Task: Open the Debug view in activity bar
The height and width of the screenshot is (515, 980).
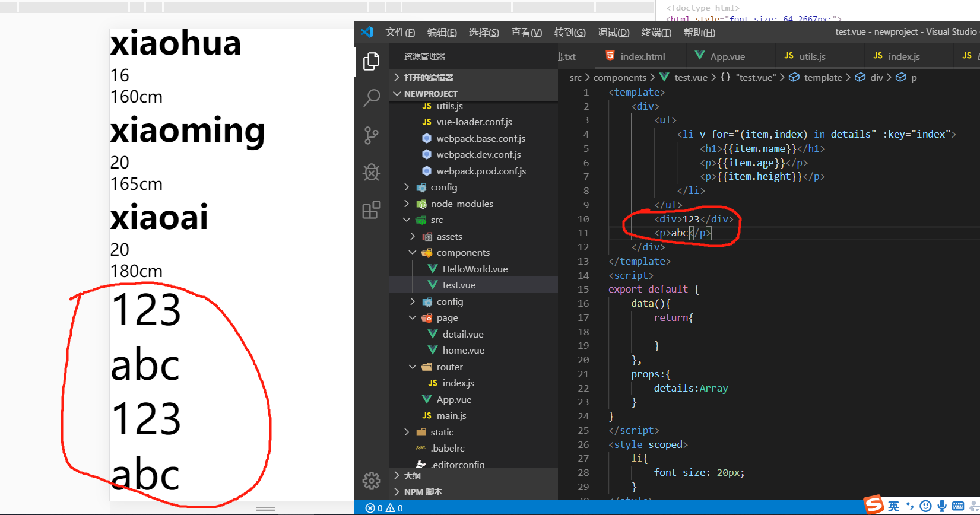Action: (372, 172)
